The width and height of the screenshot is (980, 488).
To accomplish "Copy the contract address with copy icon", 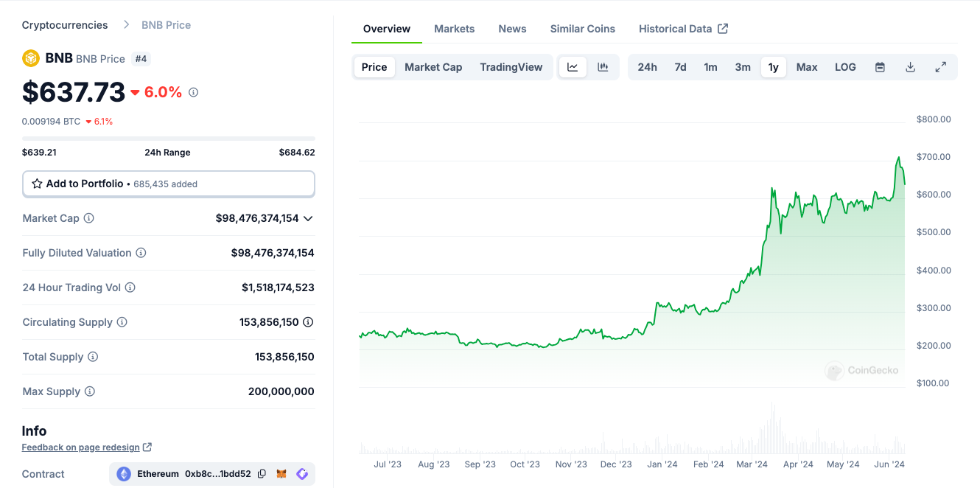I will (x=262, y=474).
